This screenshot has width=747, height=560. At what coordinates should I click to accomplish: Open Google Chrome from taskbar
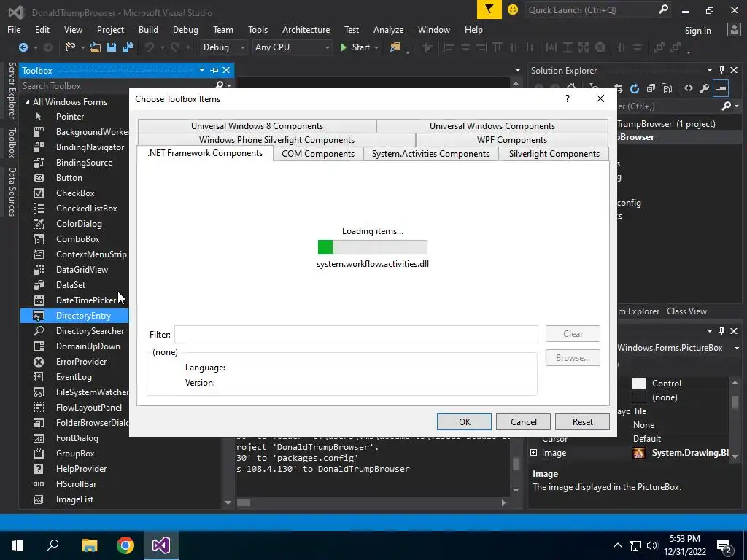[x=125, y=545]
